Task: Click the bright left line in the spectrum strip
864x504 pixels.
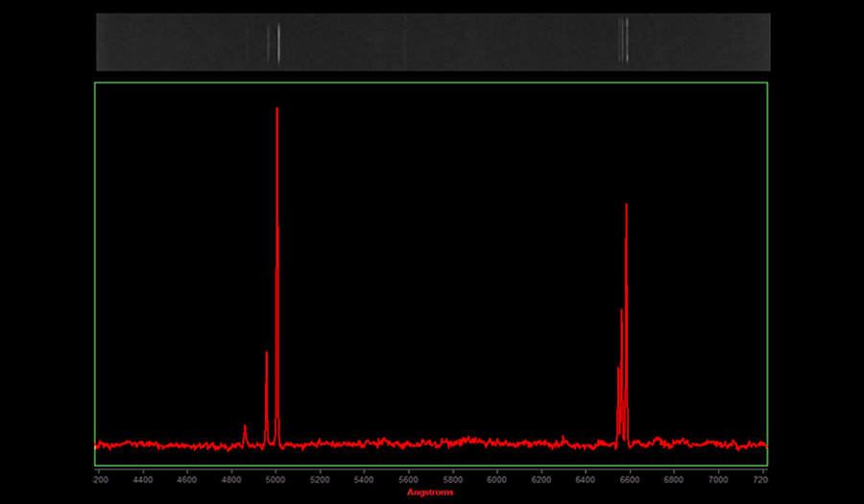Action: [278, 42]
